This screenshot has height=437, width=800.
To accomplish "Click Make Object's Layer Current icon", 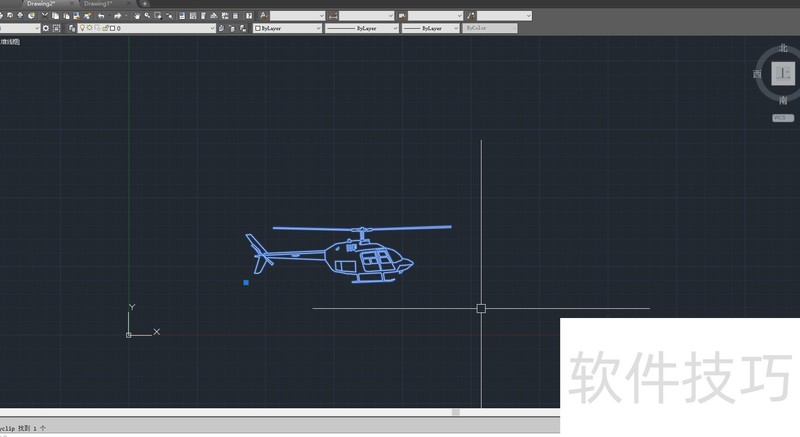I will 221,28.
